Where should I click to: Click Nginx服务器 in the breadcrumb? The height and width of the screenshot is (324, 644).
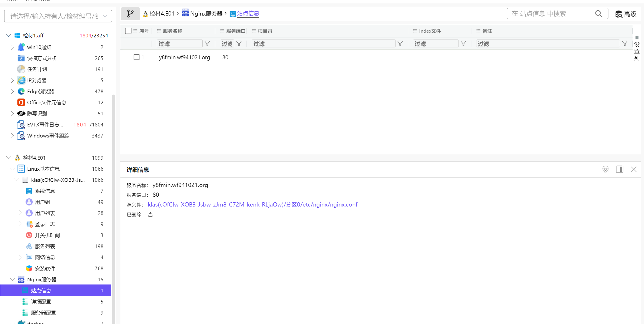coord(206,14)
